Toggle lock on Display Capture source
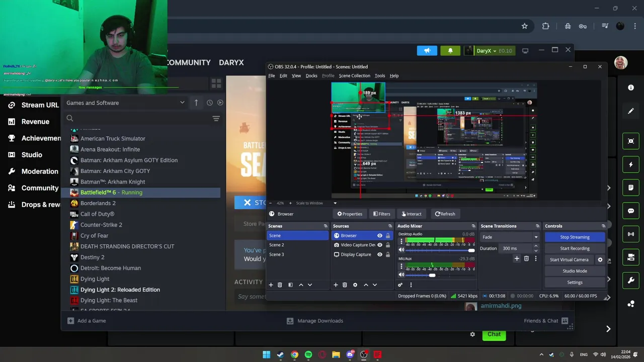 coord(387,254)
